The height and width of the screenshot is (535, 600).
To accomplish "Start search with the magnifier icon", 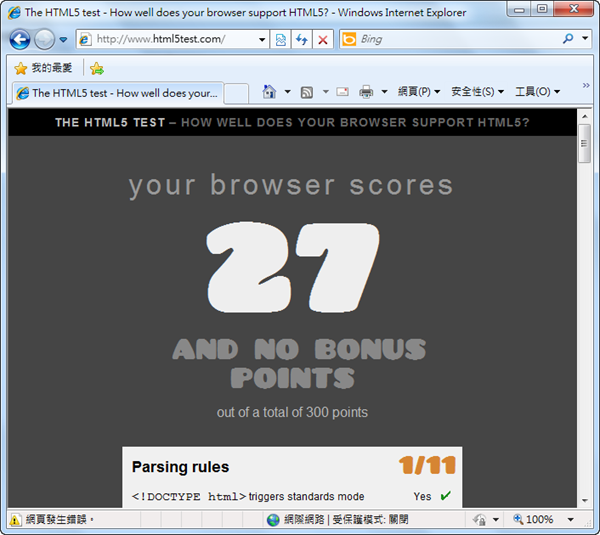I will (568, 39).
